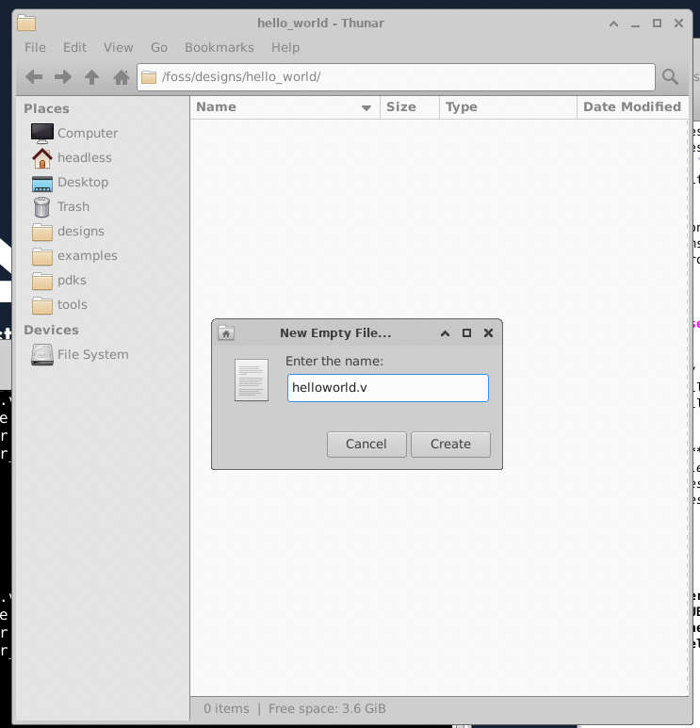
Task: Open File System under Devices
Action: point(92,354)
